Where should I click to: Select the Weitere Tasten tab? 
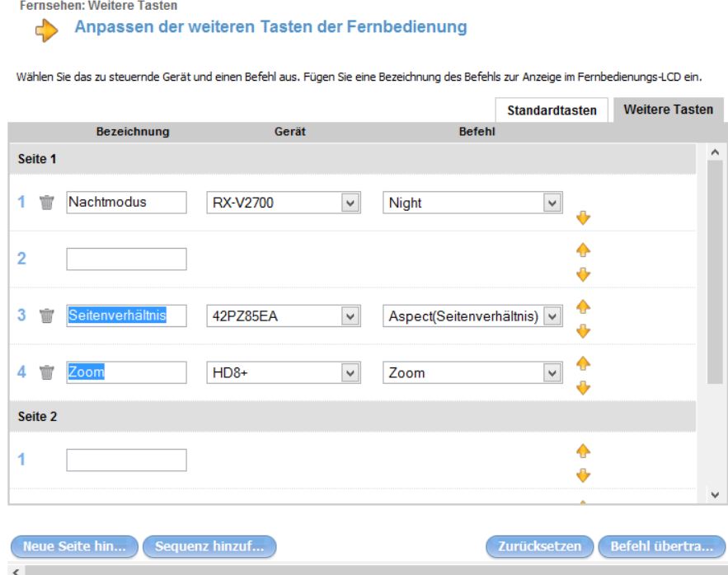coord(668,110)
